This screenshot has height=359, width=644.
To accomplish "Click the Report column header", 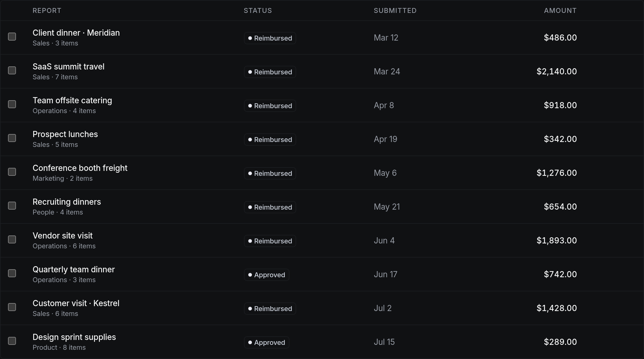I will [x=47, y=10].
